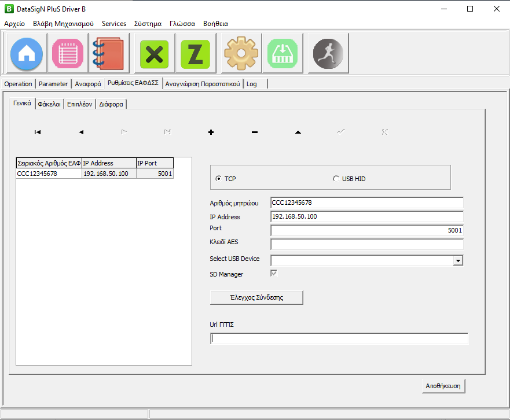The height and width of the screenshot is (420, 510).
Task: Select the Γενικά sub-tab
Action: pos(22,103)
